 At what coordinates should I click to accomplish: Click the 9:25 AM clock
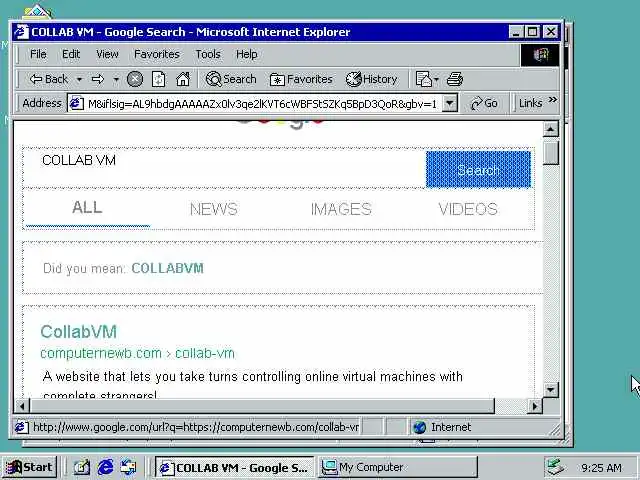[601, 467]
